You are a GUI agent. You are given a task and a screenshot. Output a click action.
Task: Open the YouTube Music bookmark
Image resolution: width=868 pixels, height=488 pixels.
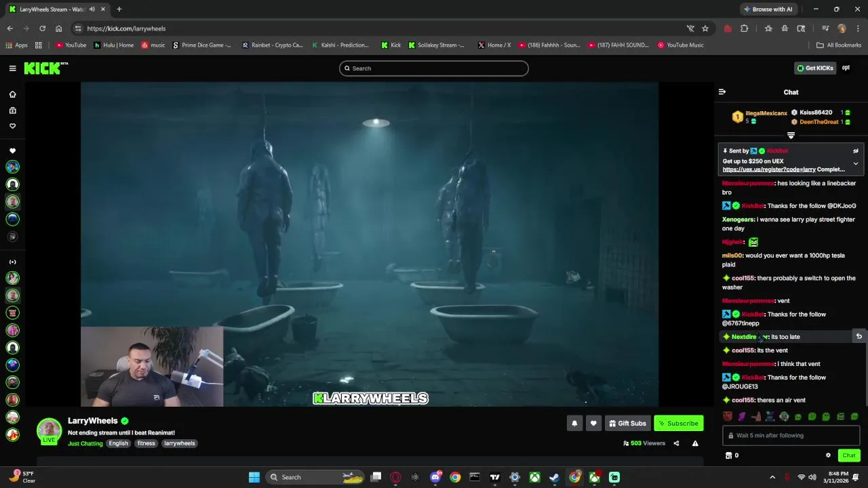click(x=680, y=45)
